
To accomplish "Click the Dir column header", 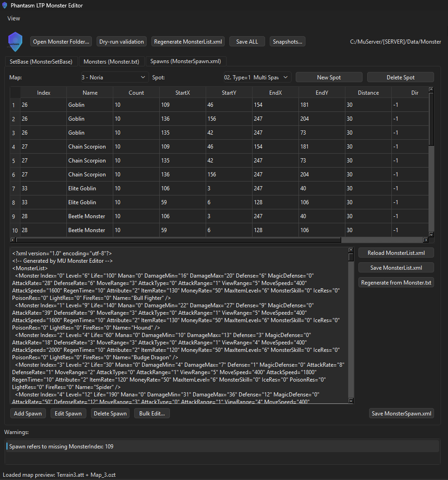I will pos(410,93).
